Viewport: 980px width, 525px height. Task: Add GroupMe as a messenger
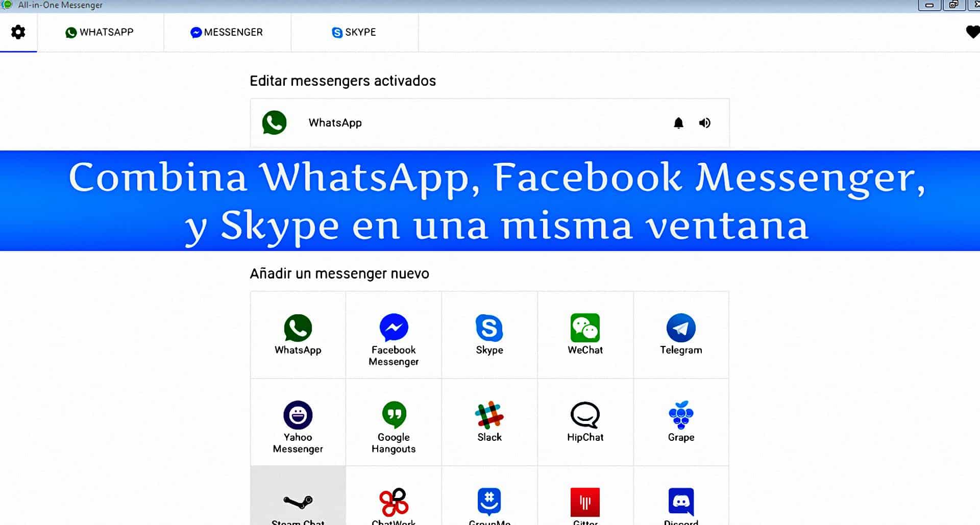point(489,503)
